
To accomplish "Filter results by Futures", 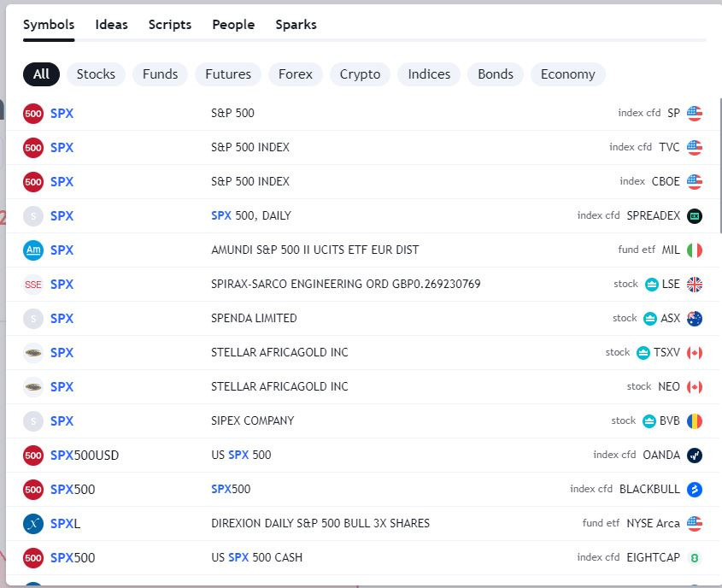I will coord(228,74).
